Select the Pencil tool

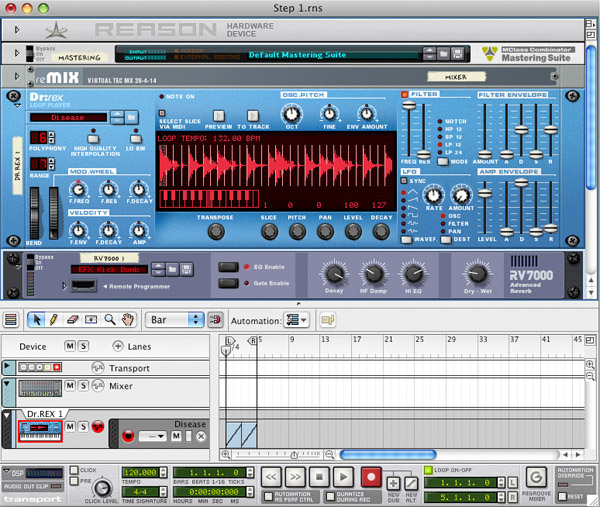54,320
